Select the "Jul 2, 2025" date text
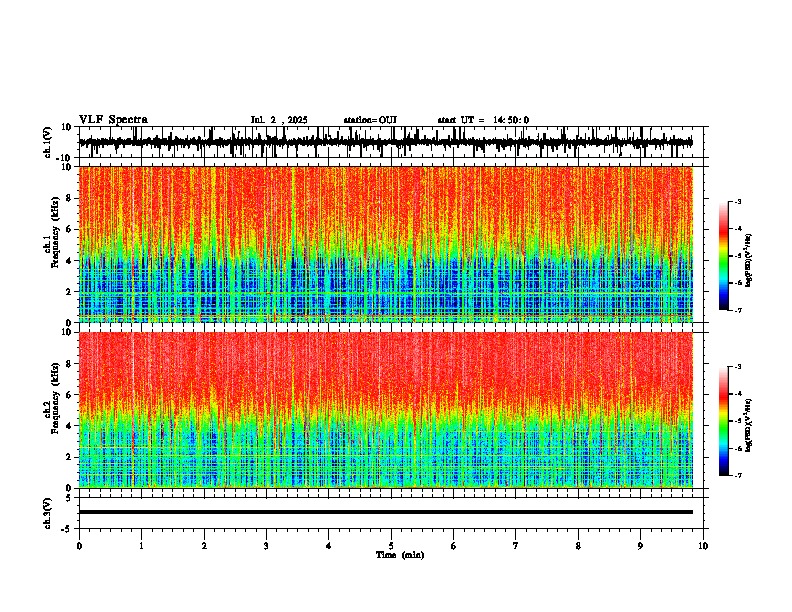 [x=279, y=120]
